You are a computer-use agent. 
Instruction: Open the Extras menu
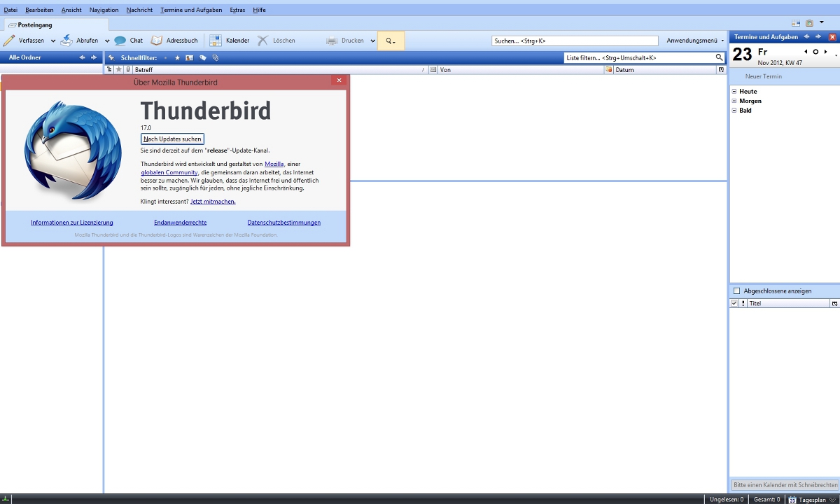coord(238,10)
